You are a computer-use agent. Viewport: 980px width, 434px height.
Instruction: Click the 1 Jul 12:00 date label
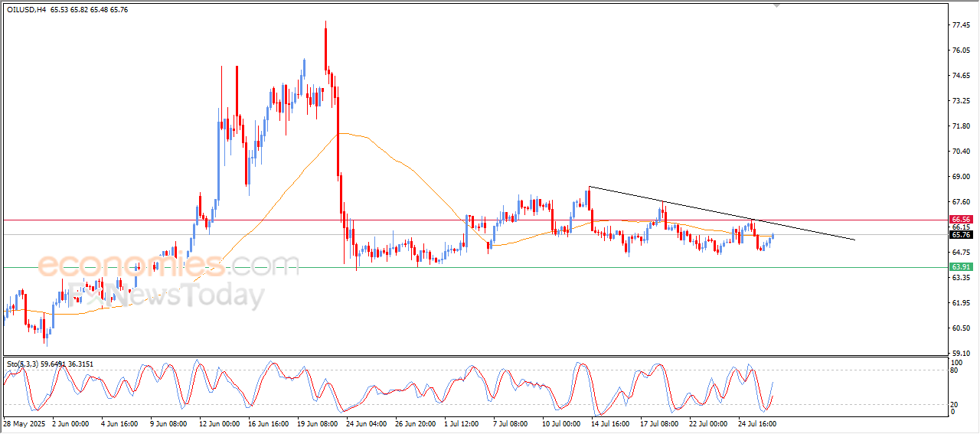pos(463,423)
